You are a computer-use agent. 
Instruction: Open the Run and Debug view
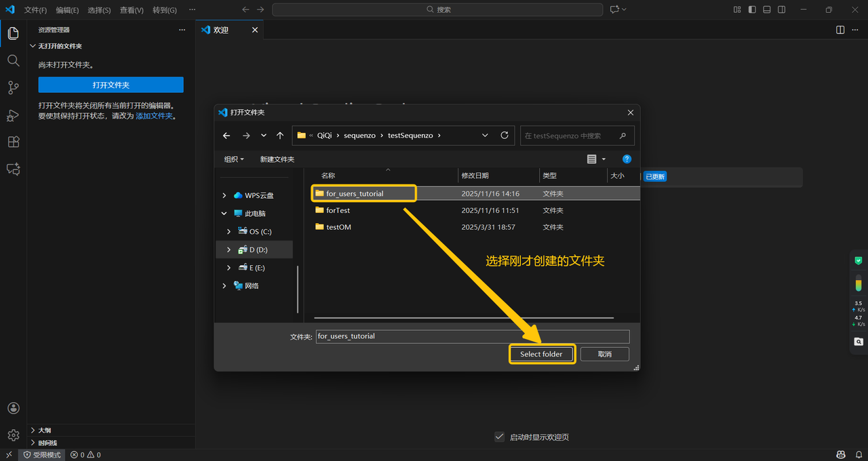pos(13,115)
